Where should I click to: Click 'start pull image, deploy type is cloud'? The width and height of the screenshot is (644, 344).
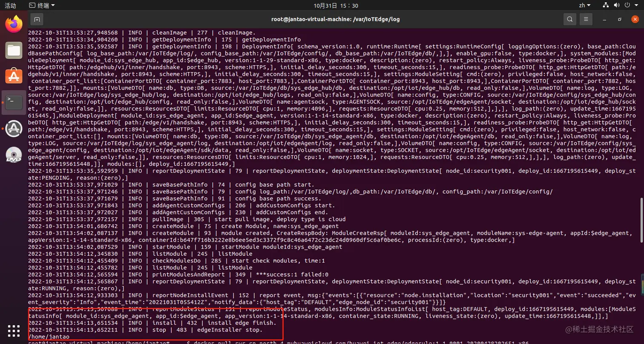click(281, 219)
